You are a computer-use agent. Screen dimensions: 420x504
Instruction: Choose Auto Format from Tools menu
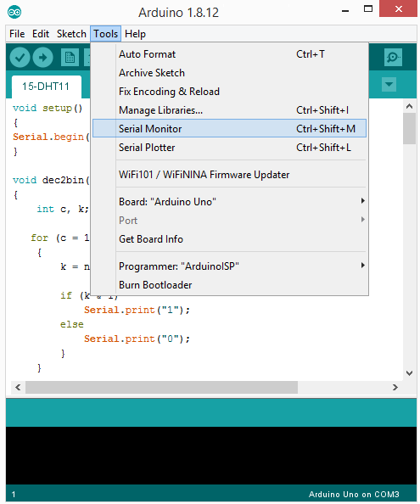(x=229, y=54)
